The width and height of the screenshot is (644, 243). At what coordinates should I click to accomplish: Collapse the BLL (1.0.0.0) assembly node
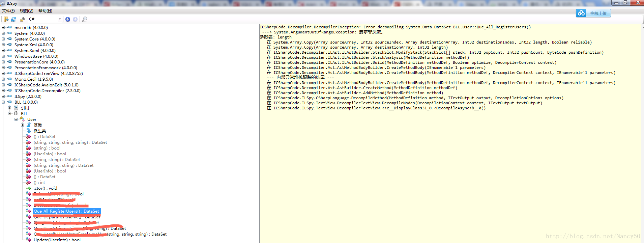click(x=3, y=102)
